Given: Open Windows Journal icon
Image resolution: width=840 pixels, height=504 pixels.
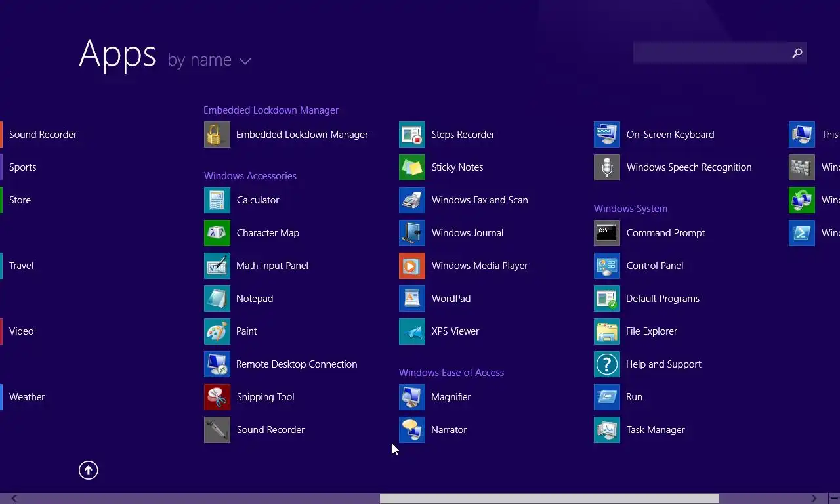Looking at the screenshot, I should [412, 233].
